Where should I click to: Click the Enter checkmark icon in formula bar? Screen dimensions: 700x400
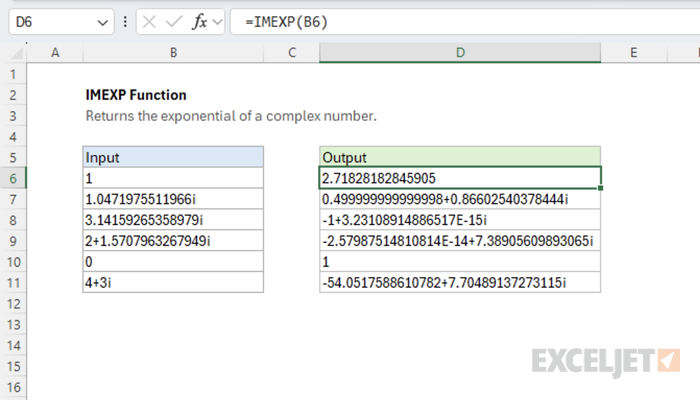[174, 21]
